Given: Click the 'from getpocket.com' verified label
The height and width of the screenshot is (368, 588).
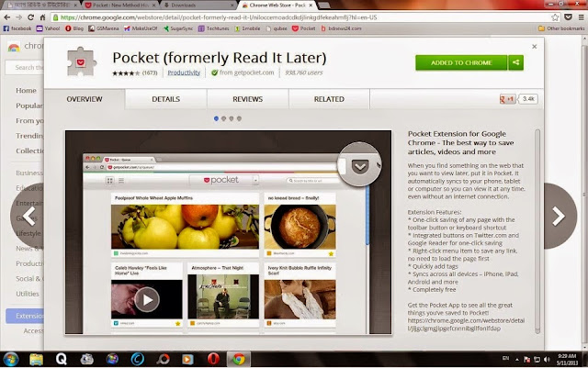Looking at the screenshot, I should [x=243, y=72].
